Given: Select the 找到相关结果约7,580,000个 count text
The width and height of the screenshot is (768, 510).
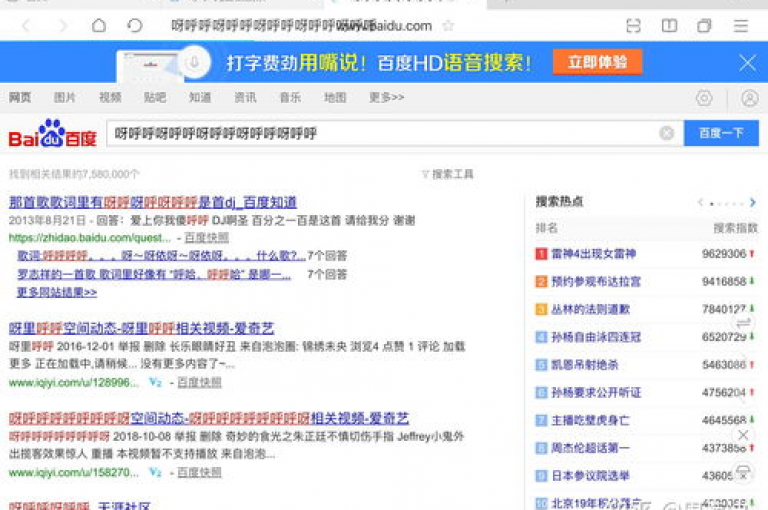Looking at the screenshot, I should pyautogui.click(x=74, y=174).
